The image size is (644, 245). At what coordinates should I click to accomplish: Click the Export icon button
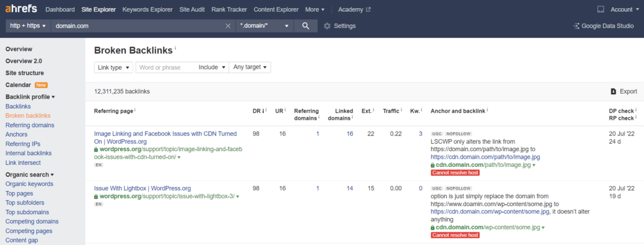[x=613, y=92]
